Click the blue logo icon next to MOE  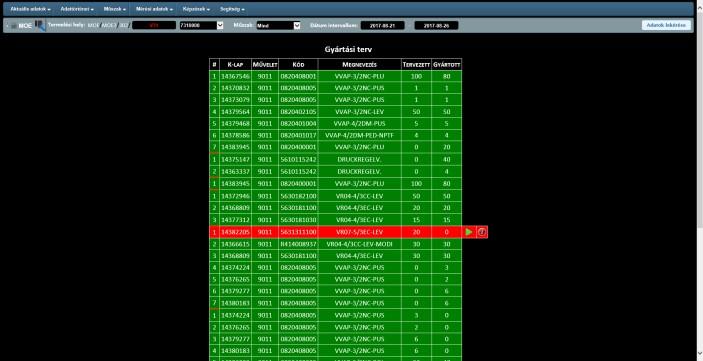tap(40, 26)
